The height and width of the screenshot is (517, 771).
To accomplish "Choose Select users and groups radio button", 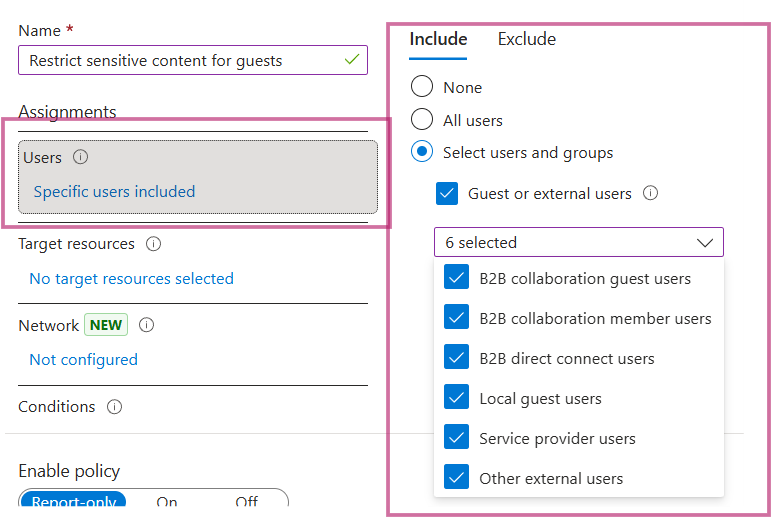I will click(422, 153).
